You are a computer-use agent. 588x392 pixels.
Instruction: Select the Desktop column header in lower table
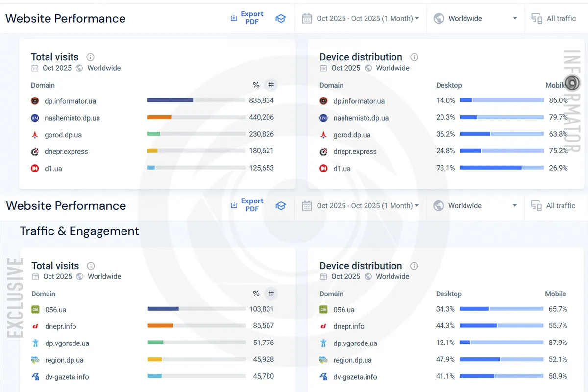point(448,294)
